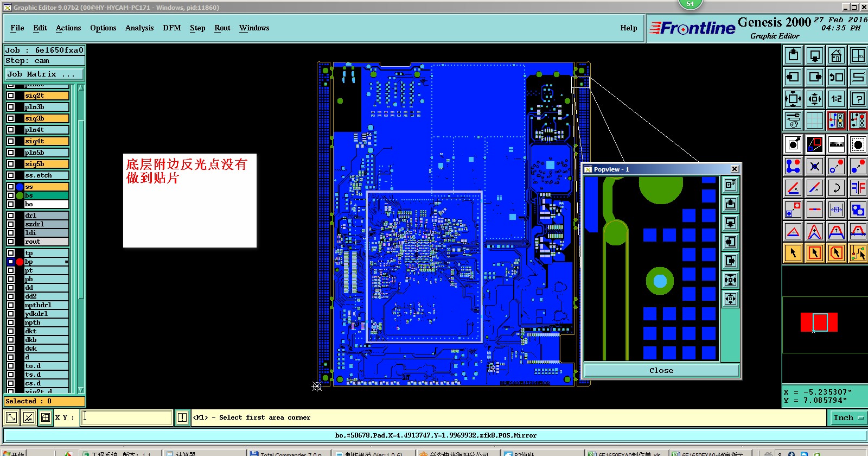Toggle the pln3b layer checkbox
Viewport: 868px width, 456px height.
tap(11, 107)
